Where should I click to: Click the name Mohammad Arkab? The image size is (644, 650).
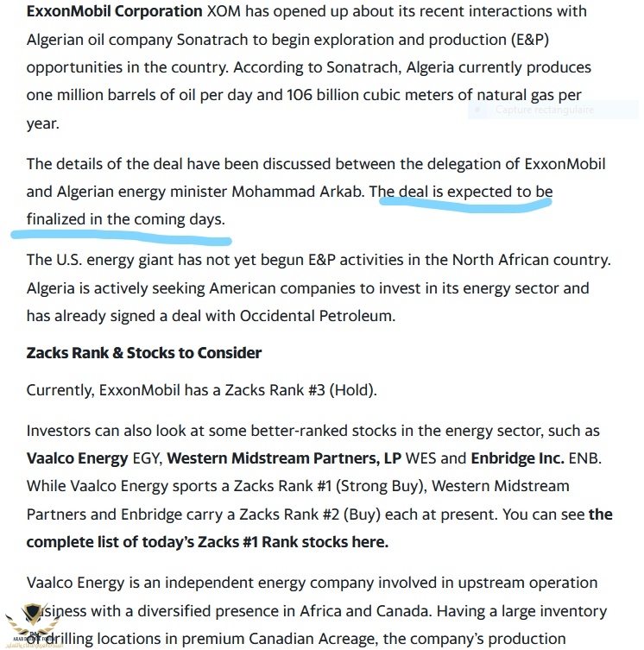[298, 192]
